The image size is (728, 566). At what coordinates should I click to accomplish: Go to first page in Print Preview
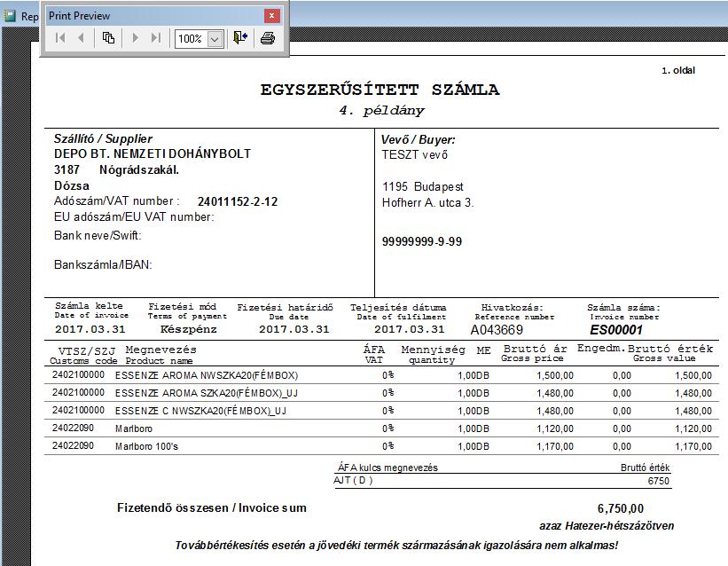pos(60,37)
